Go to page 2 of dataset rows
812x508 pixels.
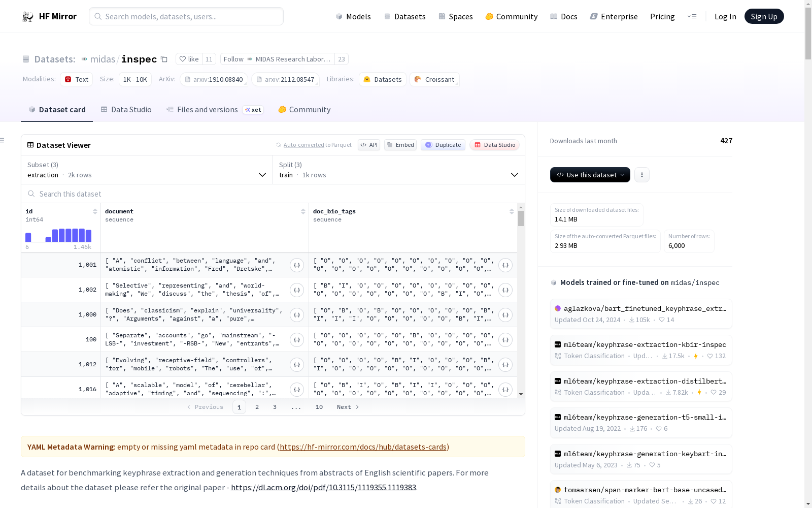257,407
